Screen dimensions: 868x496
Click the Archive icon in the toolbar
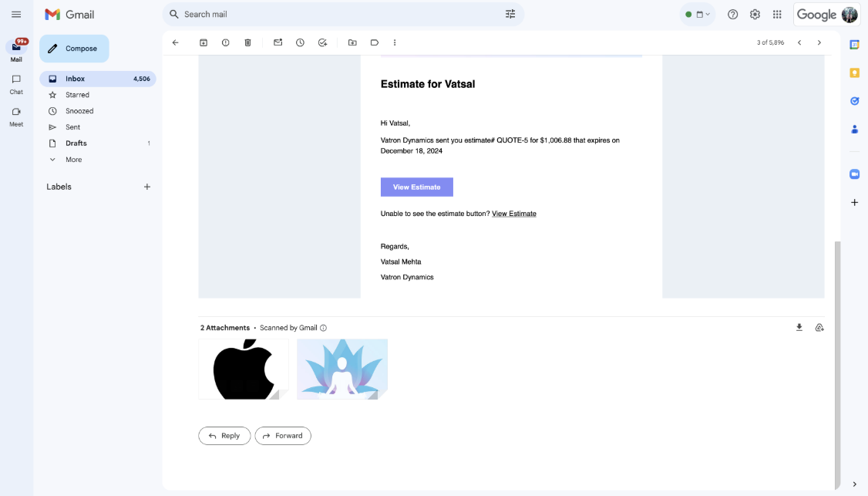point(204,42)
